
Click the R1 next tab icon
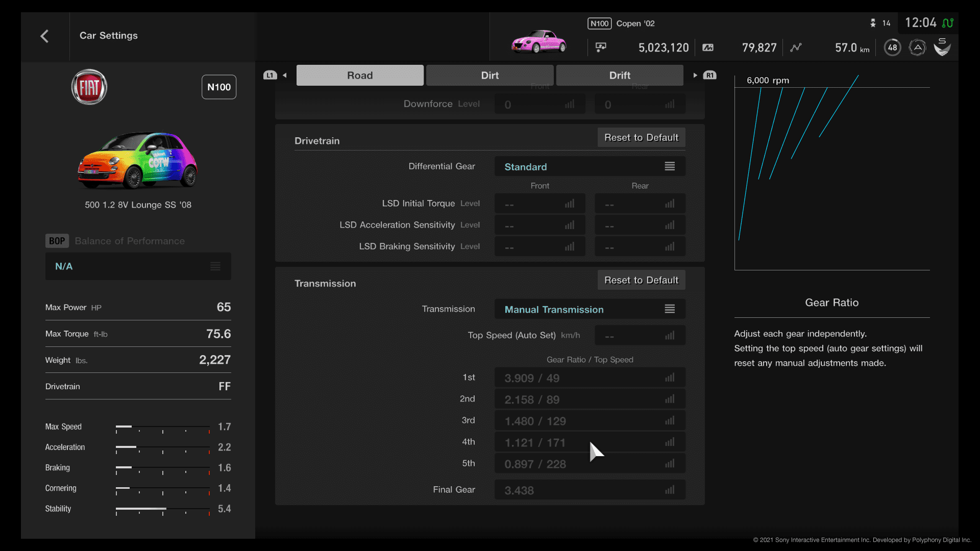(x=709, y=76)
